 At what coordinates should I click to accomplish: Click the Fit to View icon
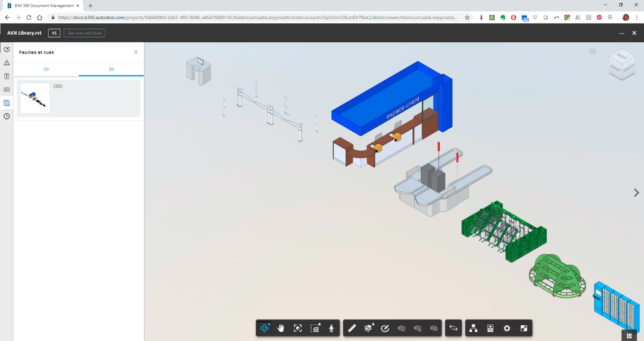[x=298, y=328]
